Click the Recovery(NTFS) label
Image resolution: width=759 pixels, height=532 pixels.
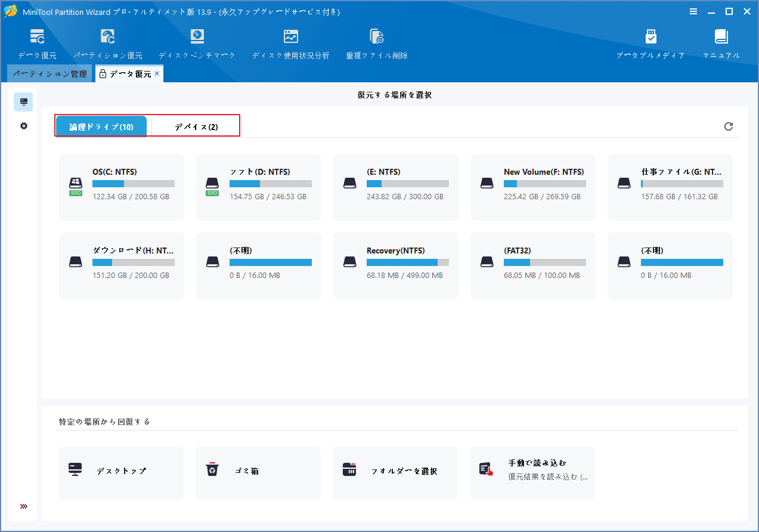396,250
